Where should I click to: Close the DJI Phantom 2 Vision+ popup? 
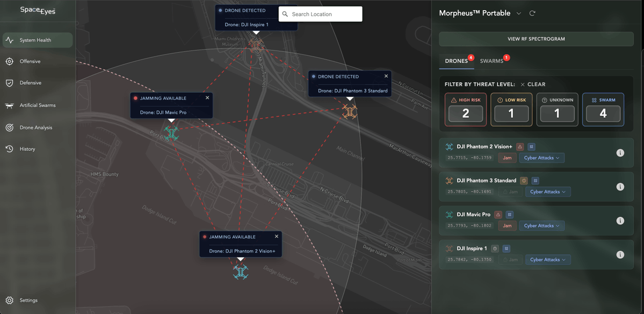[277, 236]
